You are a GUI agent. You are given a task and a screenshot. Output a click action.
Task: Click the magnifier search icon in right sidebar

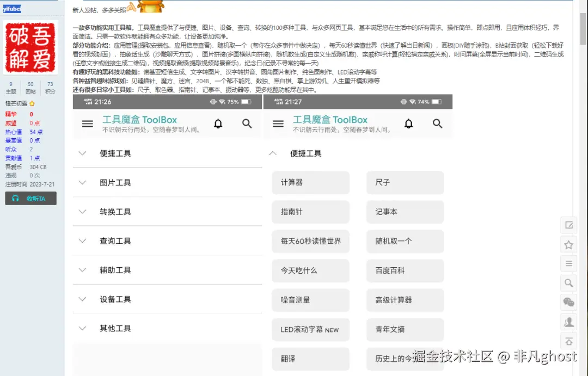[568, 283]
